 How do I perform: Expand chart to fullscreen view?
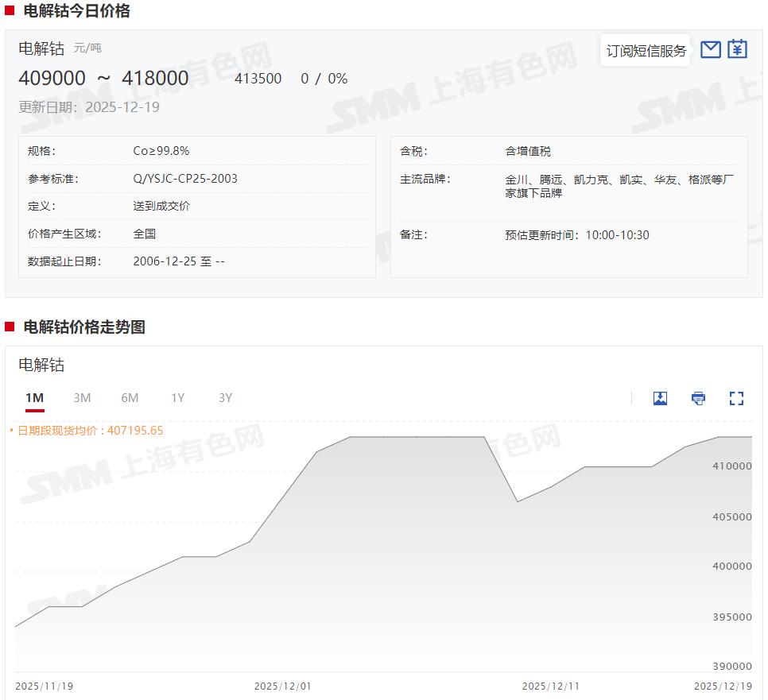[736, 398]
